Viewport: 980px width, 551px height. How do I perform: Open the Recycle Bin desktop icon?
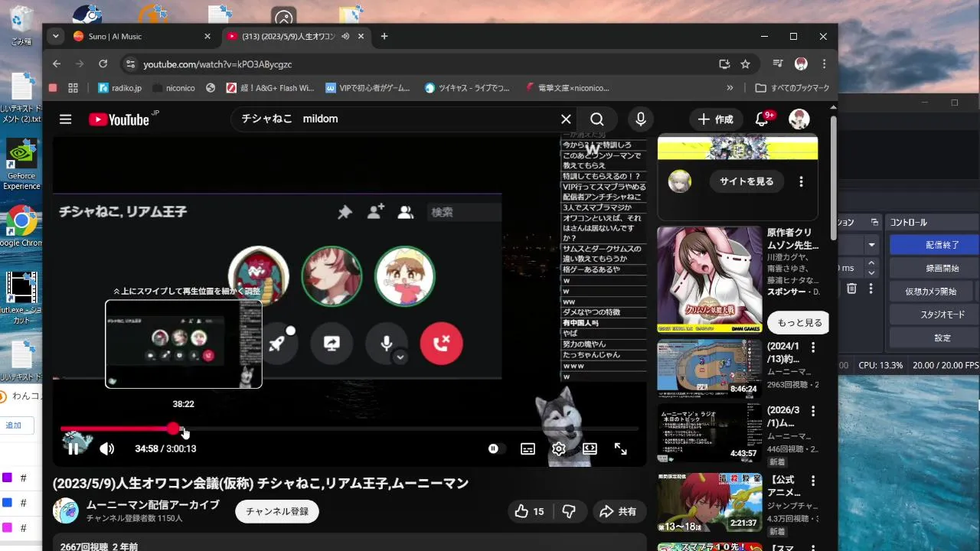pyautogui.click(x=21, y=25)
